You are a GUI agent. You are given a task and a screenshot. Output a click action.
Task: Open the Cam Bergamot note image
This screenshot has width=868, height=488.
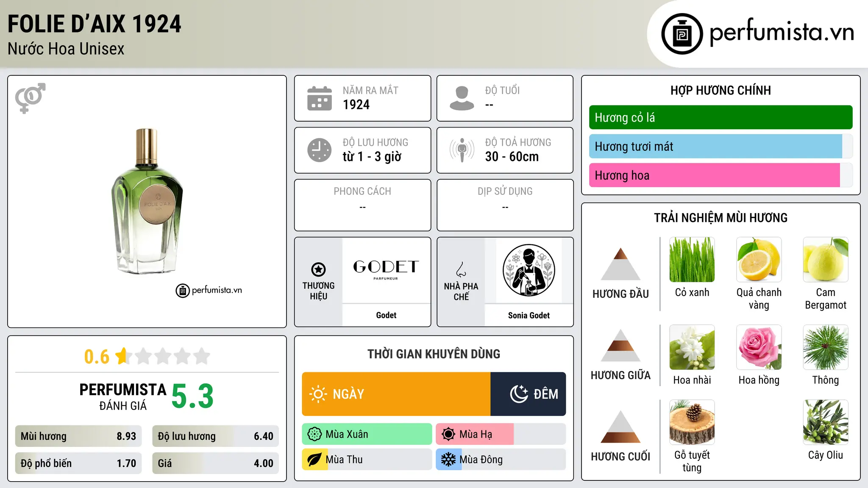826,260
